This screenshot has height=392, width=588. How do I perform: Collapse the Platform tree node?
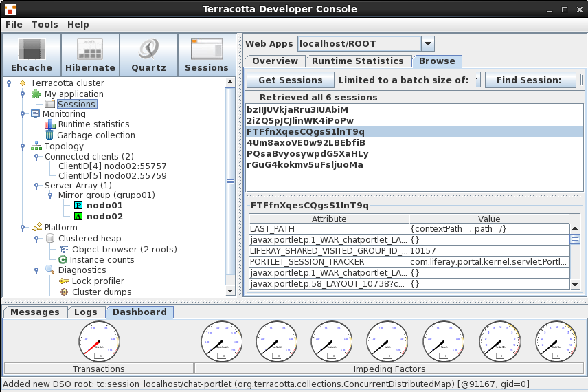click(23, 227)
